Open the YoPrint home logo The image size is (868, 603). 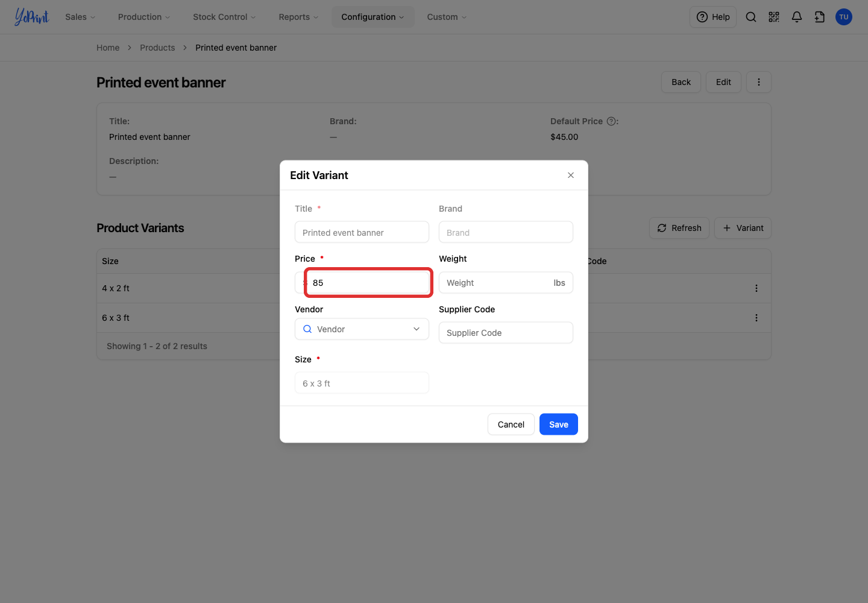pos(32,17)
